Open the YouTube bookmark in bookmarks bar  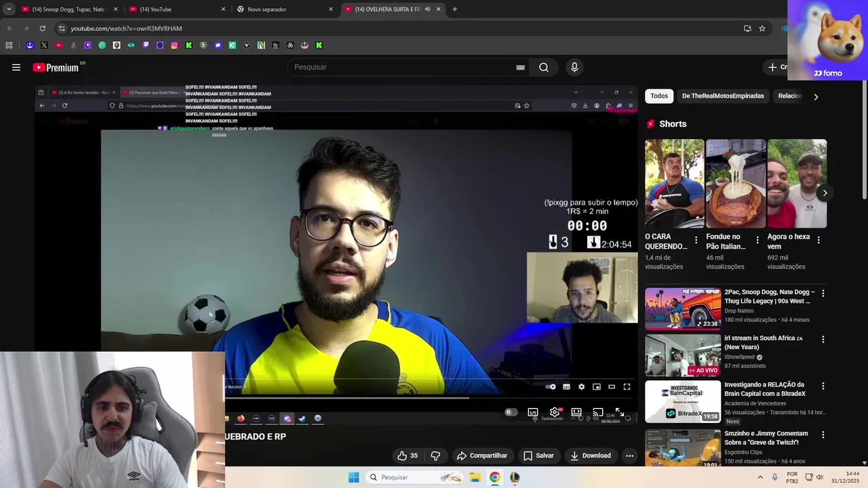coord(59,45)
